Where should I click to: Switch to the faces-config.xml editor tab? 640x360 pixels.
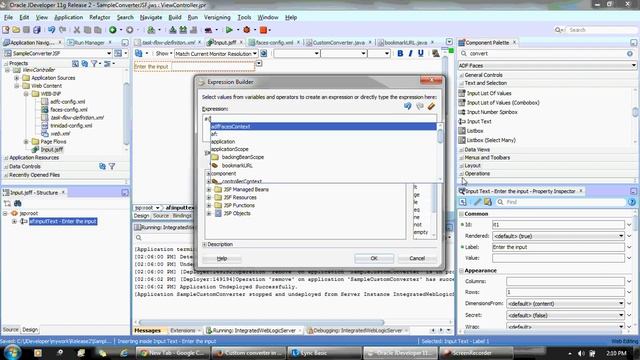pos(274,42)
